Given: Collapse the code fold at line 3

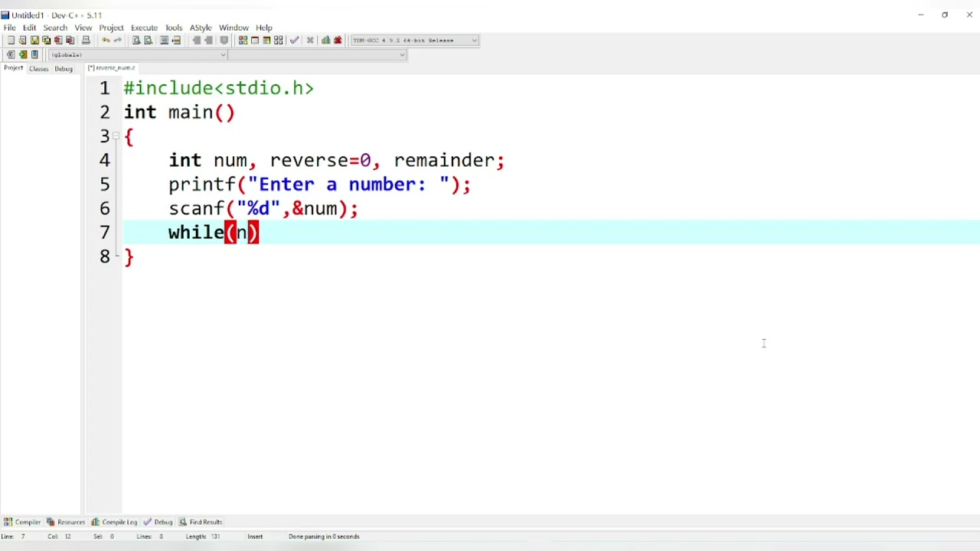Looking at the screenshot, I should point(116,136).
